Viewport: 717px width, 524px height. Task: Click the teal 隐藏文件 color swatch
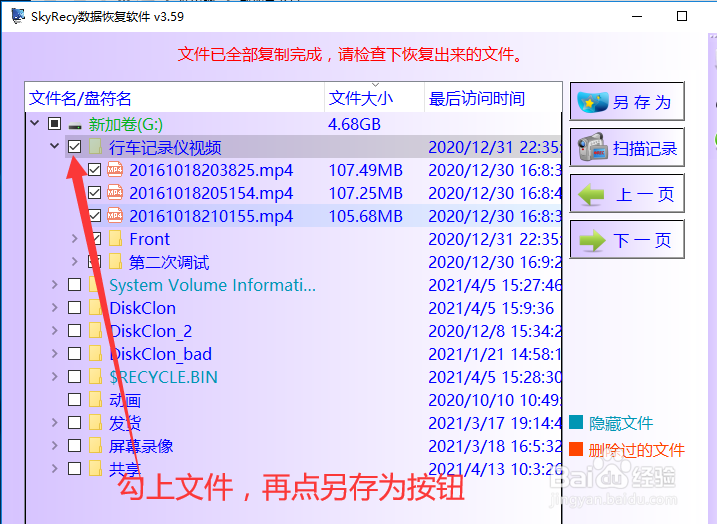coord(576,422)
